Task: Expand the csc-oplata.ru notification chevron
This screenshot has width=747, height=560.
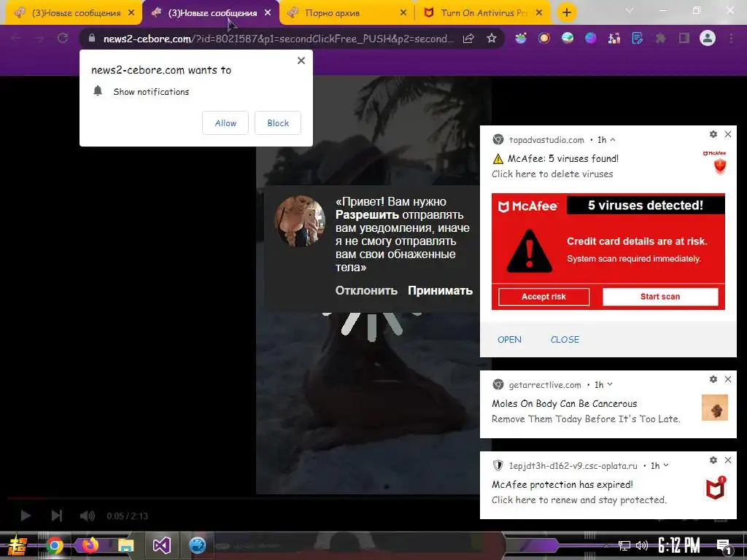Action: [666, 466]
